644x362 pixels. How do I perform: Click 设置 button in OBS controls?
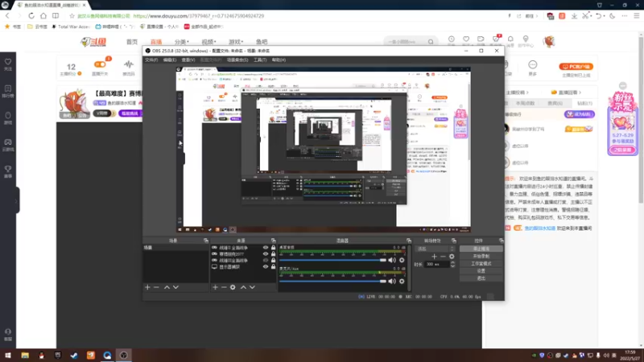coord(481,271)
